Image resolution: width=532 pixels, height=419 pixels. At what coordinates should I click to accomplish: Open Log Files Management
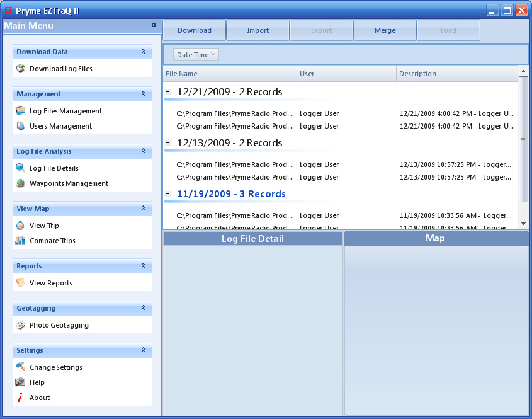click(x=66, y=111)
